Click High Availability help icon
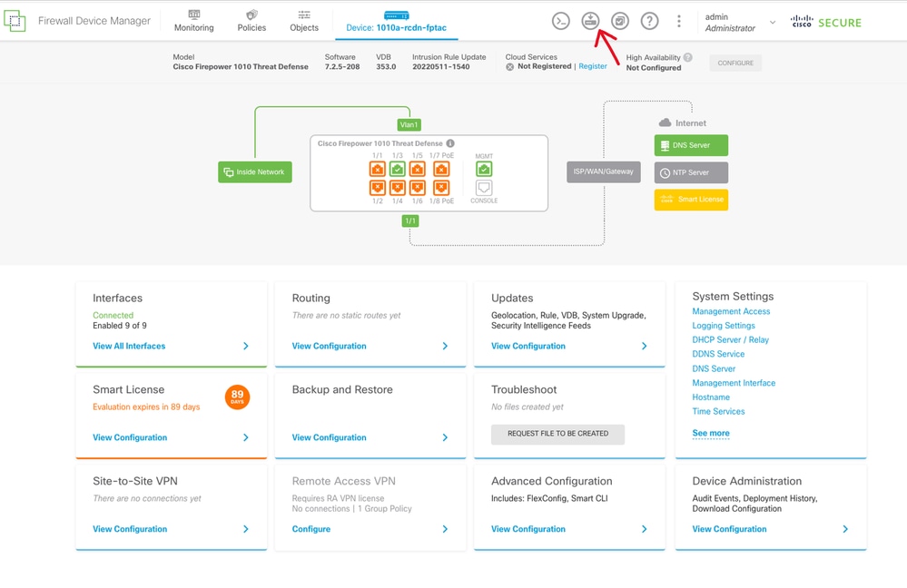The width and height of the screenshot is (907, 588). point(688,57)
